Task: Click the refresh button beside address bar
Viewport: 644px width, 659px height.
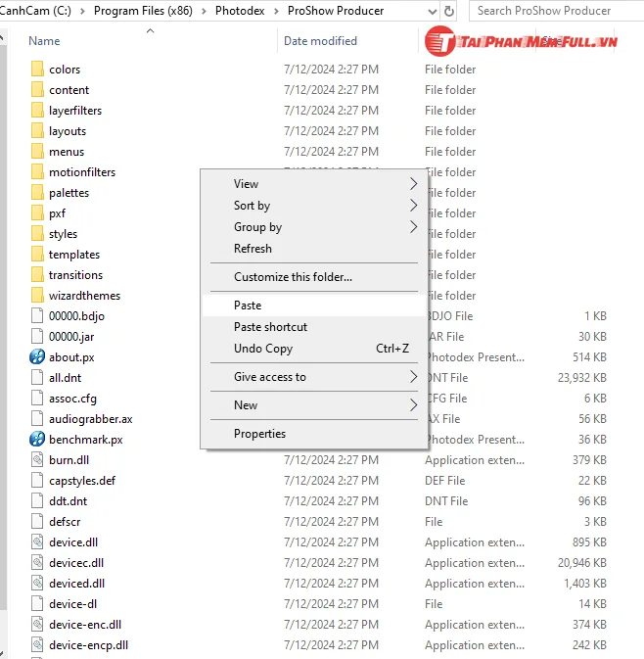Action: [449, 11]
